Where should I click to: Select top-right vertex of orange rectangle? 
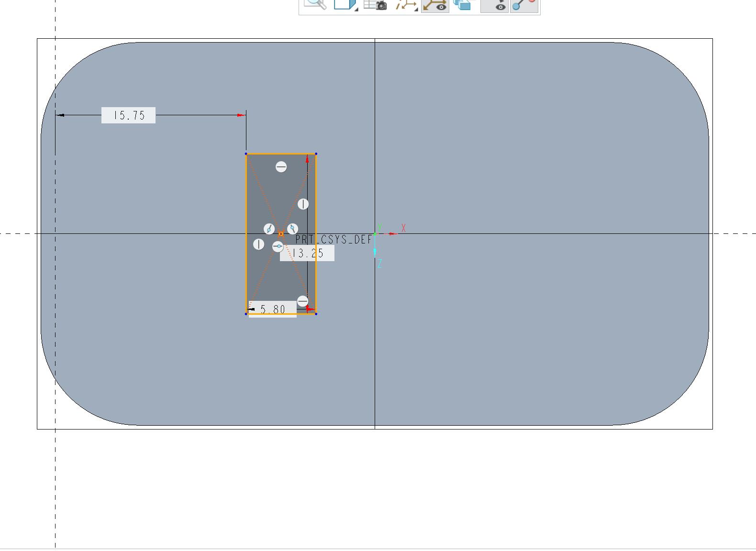point(316,154)
